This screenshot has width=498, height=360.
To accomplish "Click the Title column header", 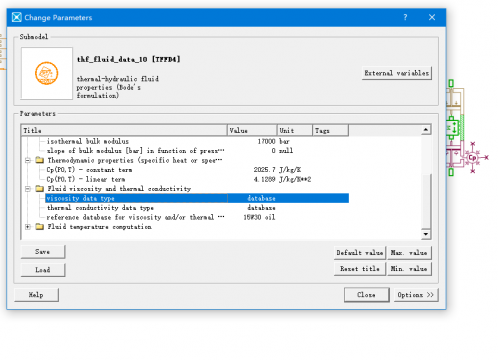I will click(124, 130).
